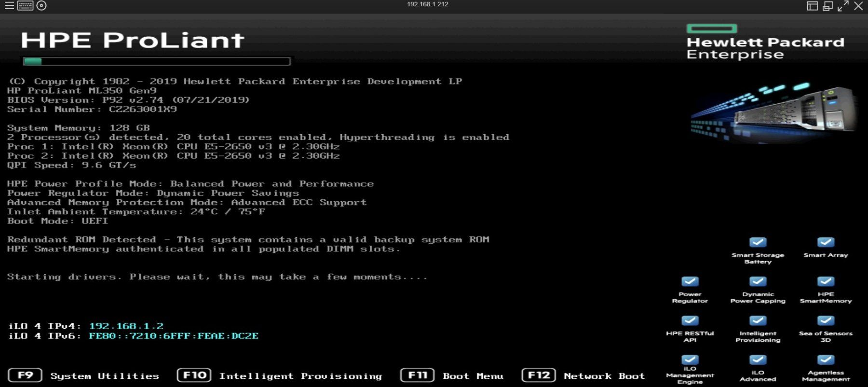Click the iLO Management Engine check icon

[x=690, y=359]
